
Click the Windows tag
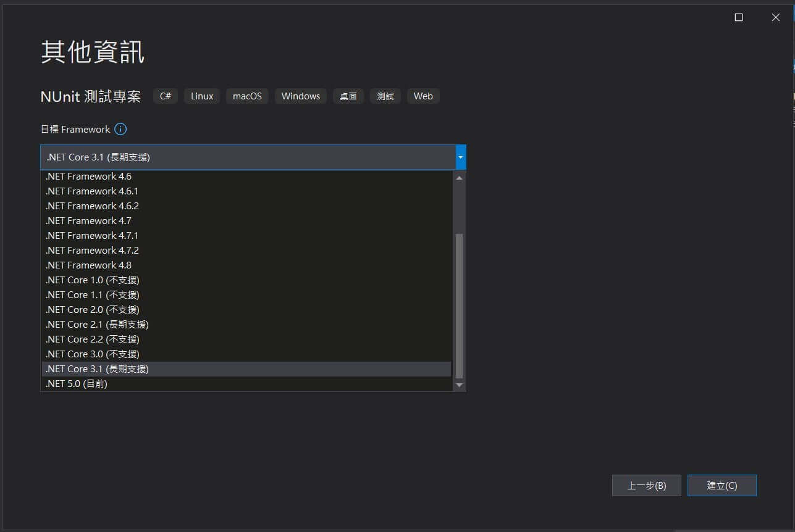[x=301, y=96]
